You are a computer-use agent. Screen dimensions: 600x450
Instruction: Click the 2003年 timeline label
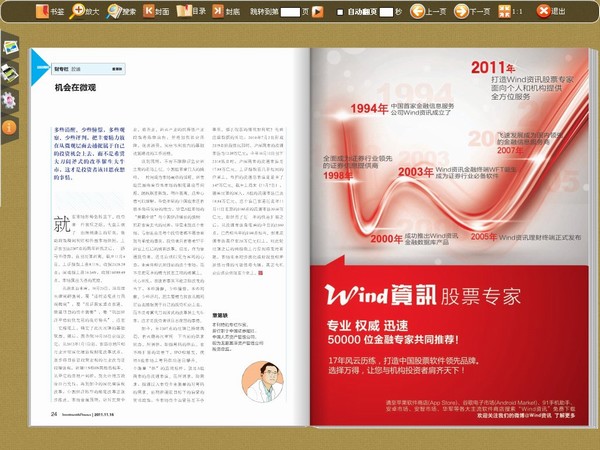coord(416,172)
